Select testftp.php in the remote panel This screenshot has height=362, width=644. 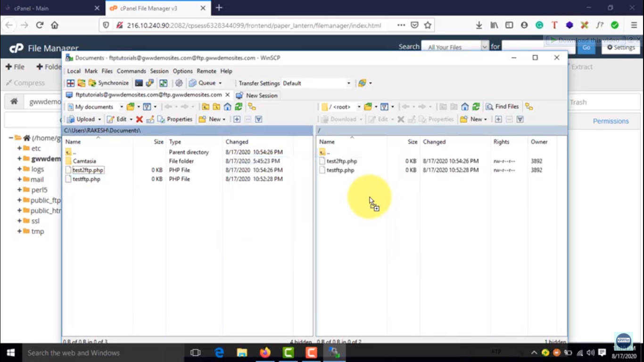pyautogui.click(x=340, y=170)
